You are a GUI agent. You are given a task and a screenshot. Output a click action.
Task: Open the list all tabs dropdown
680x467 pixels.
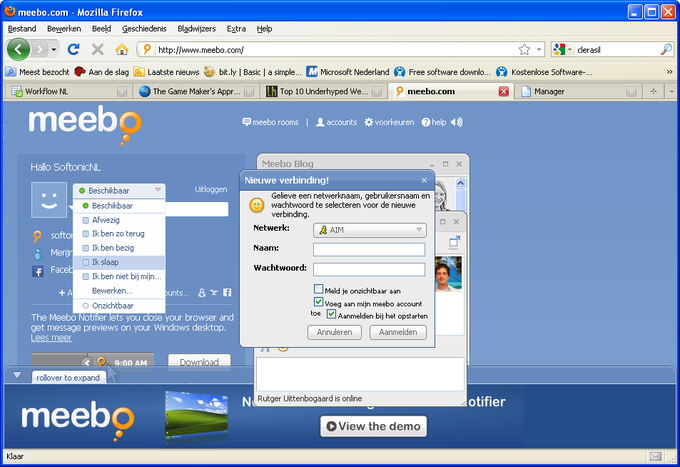coord(671,91)
